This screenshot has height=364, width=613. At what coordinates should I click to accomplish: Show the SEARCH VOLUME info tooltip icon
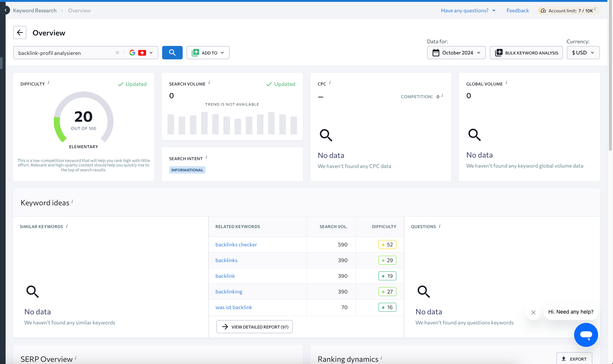(x=209, y=83)
